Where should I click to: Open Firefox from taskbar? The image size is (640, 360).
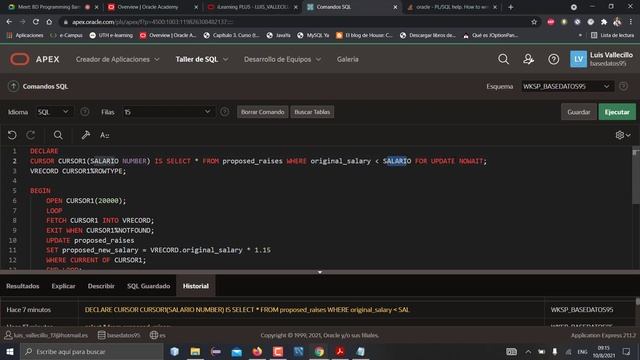[x=257, y=351]
